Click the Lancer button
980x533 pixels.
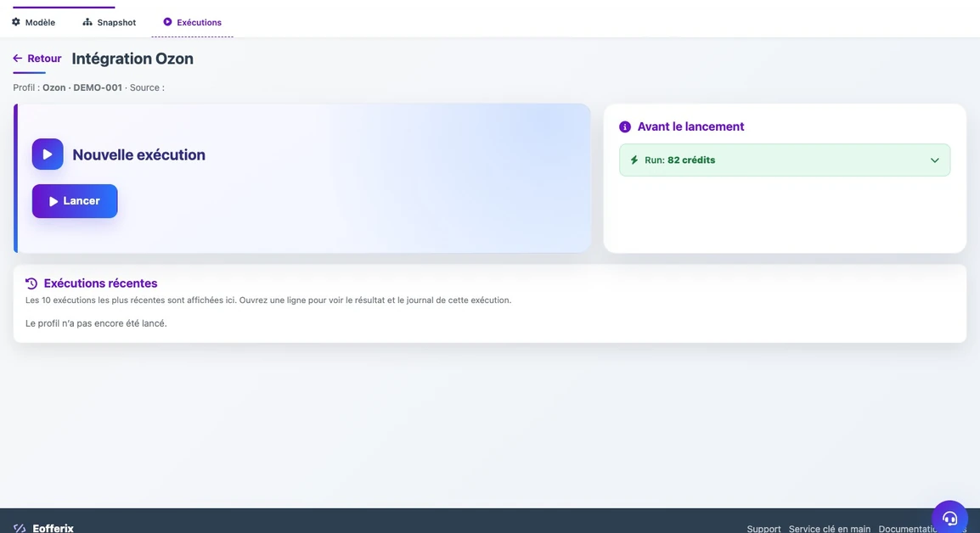click(x=75, y=201)
